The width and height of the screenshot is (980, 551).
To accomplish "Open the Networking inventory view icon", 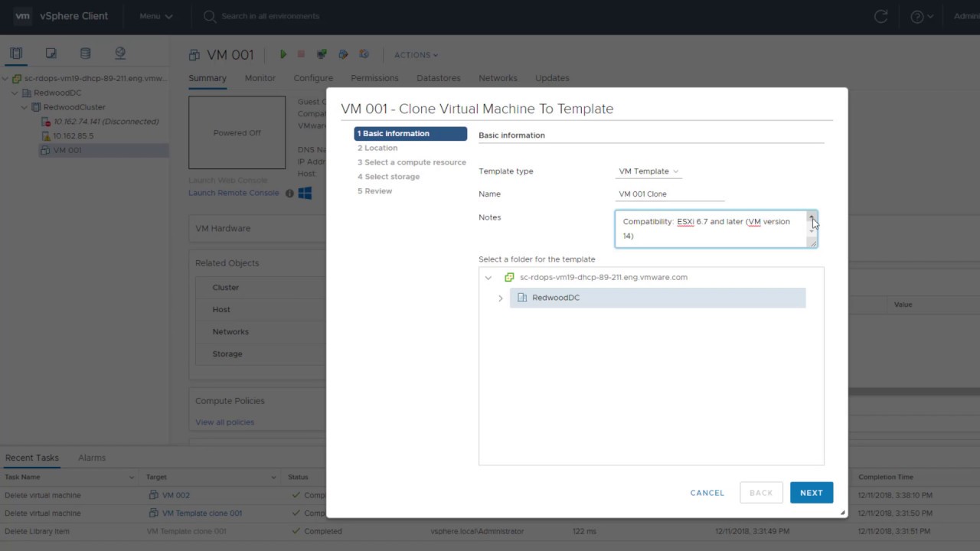I will pos(120,54).
